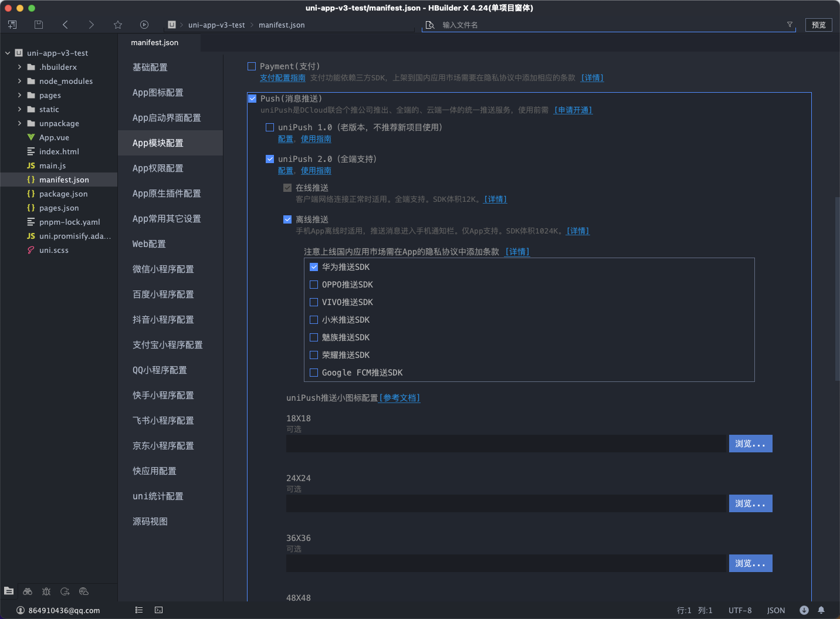840x619 pixels.
Task: Expand the node_modules folder
Action: pyautogui.click(x=19, y=81)
